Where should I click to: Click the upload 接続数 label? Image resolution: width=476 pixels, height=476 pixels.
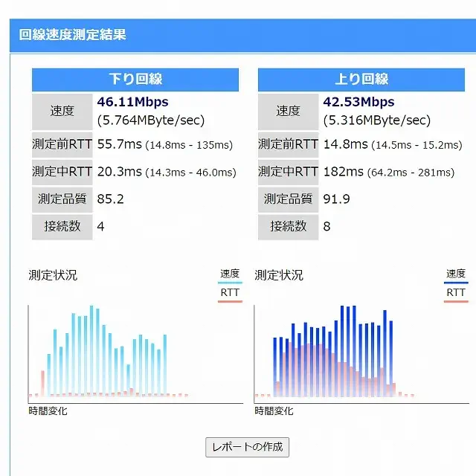coord(288,227)
